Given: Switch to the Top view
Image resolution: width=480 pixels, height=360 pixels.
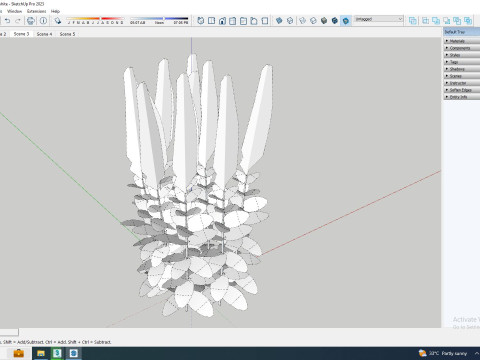Looking at the screenshot, I should point(211,21).
